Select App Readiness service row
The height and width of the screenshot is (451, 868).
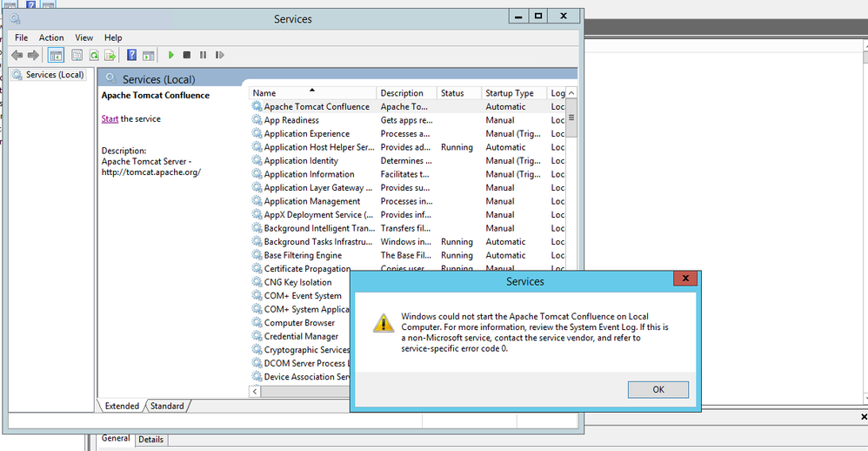pyautogui.click(x=409, y=120)
